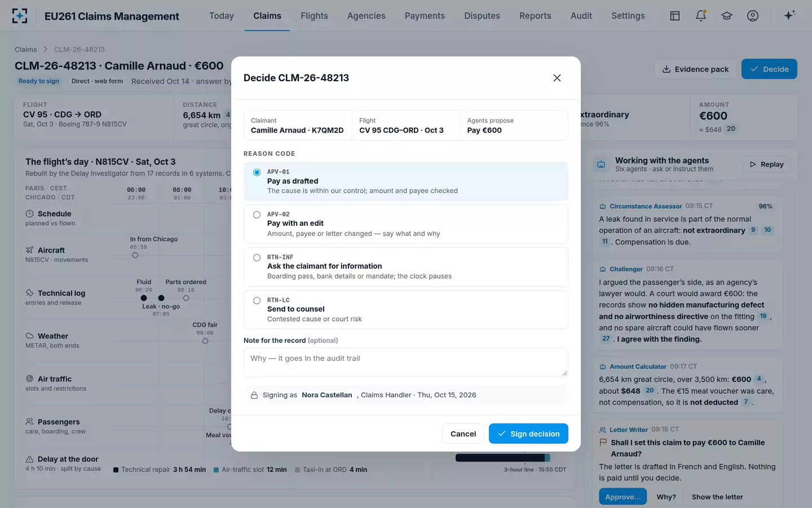Click the Ready to sign status badge
This screenshot has height=508, width=812.
point(39,81)
